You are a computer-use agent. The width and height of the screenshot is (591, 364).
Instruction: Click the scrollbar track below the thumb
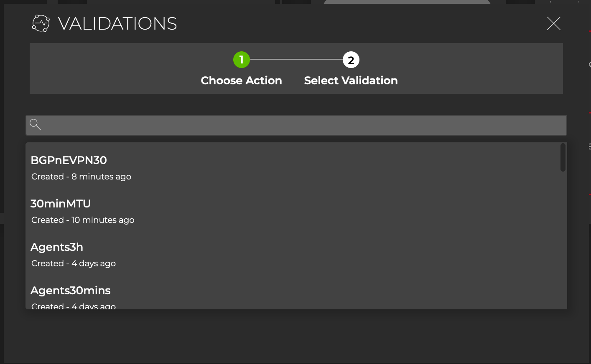[x=563, y=242]
